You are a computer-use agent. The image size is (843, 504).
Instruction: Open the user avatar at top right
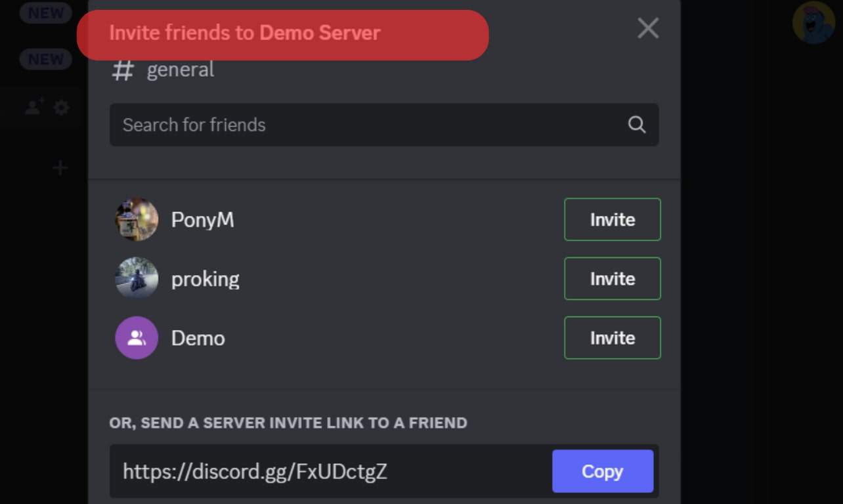tap(813, 22)
